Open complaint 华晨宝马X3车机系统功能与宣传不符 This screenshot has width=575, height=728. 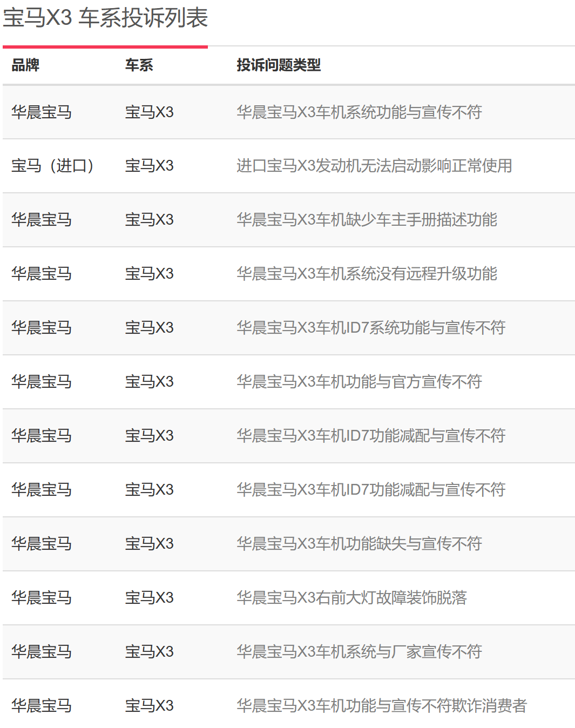(x=359, y=112)
